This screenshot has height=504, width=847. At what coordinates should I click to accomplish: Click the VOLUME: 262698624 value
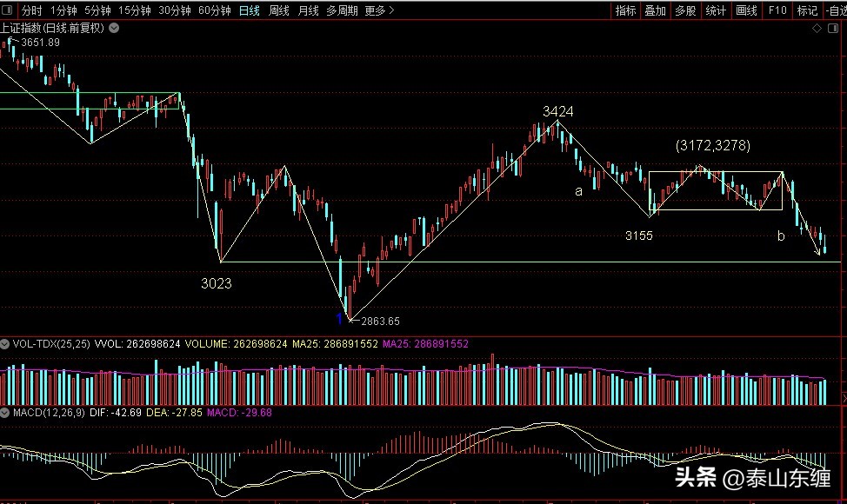coord(236,344)
